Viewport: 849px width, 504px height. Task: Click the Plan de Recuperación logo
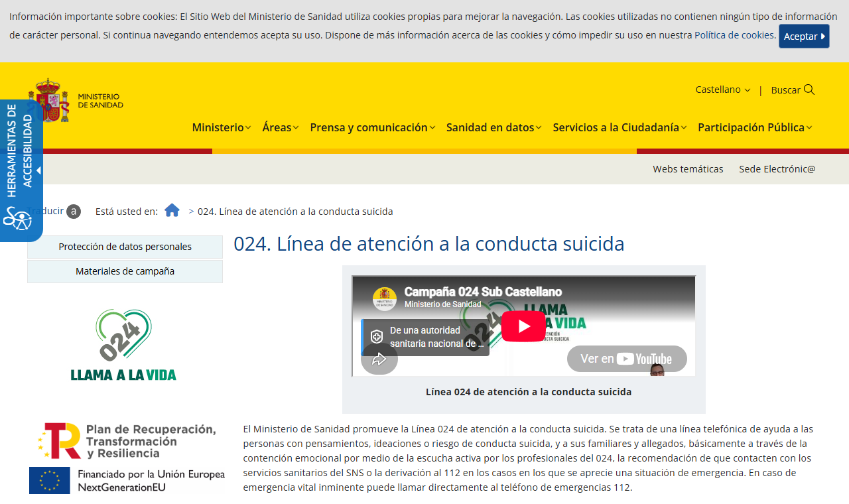point(127,441)
